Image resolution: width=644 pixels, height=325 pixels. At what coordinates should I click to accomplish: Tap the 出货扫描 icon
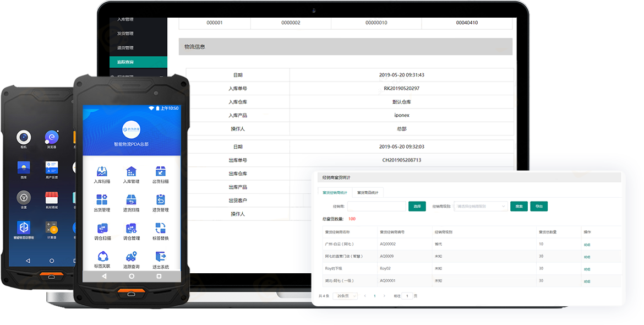160,171
